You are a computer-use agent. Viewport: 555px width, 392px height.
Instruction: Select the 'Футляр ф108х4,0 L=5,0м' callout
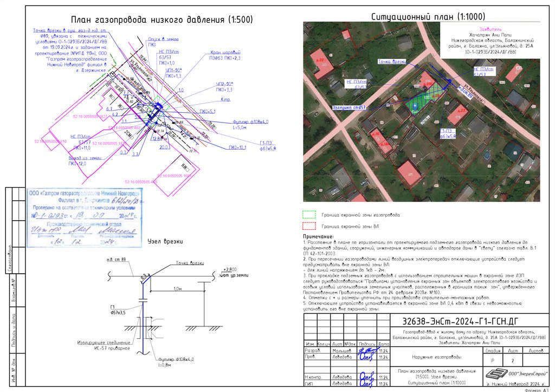tap(250, 125)
